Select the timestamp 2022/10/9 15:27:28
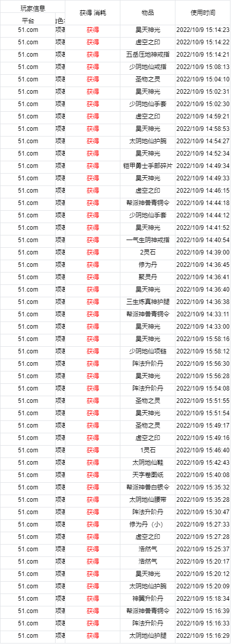 203,537
